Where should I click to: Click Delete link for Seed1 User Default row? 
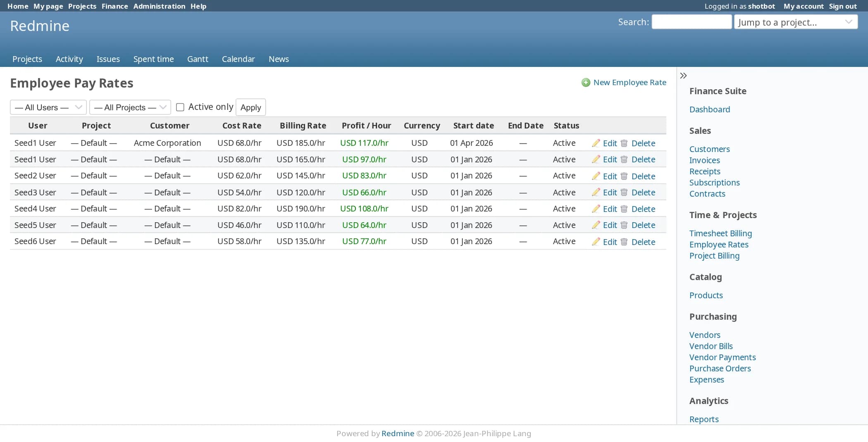pos(643,159)
